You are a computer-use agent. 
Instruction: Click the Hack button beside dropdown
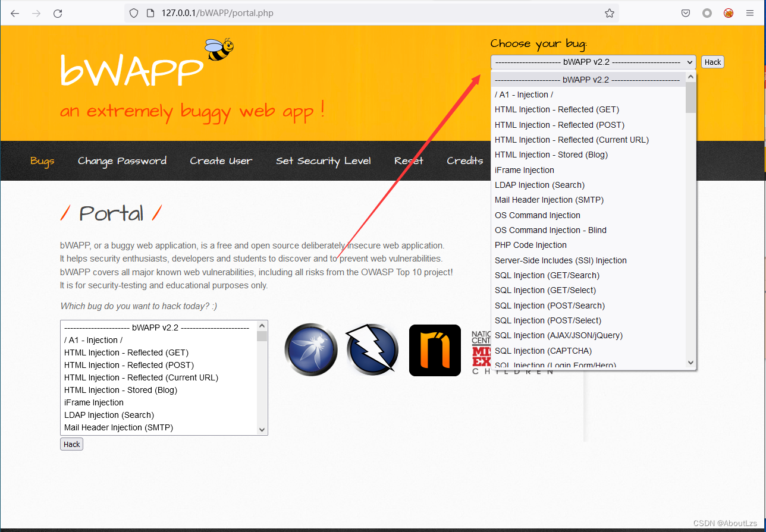(x=712, y=62)
